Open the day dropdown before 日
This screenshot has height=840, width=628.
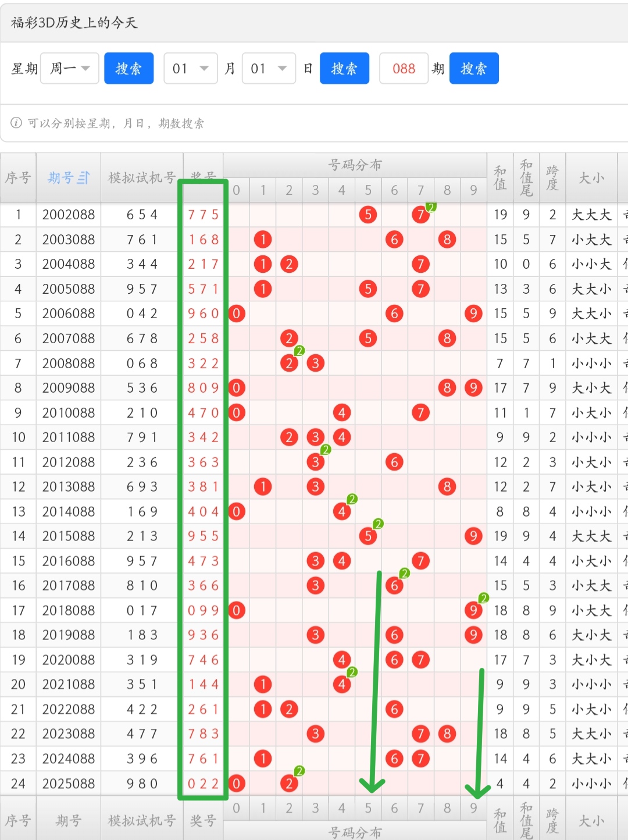269,69
